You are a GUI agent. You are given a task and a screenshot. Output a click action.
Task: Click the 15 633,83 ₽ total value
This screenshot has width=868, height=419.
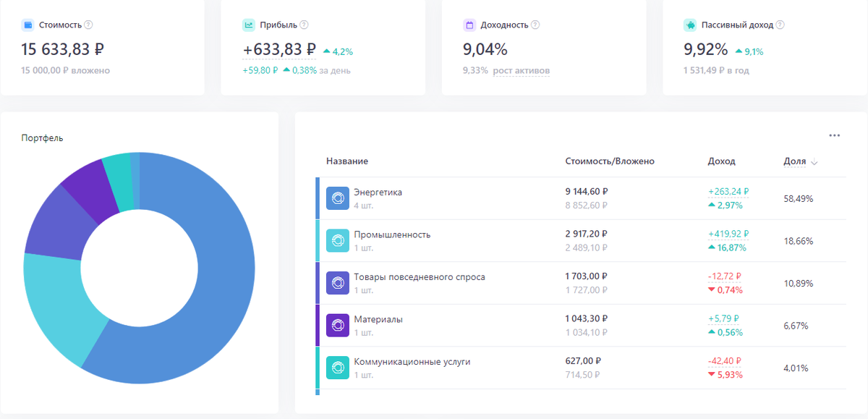click(63, 49)
